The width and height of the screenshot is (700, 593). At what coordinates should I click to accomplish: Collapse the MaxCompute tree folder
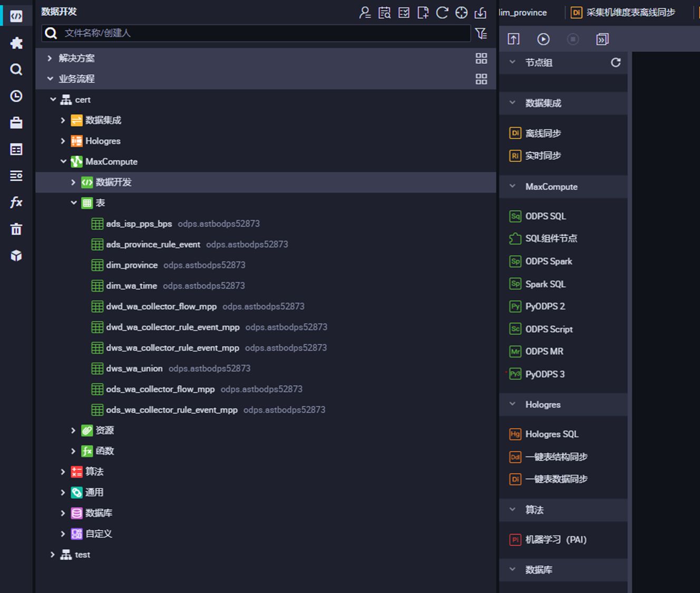(63, 162)
